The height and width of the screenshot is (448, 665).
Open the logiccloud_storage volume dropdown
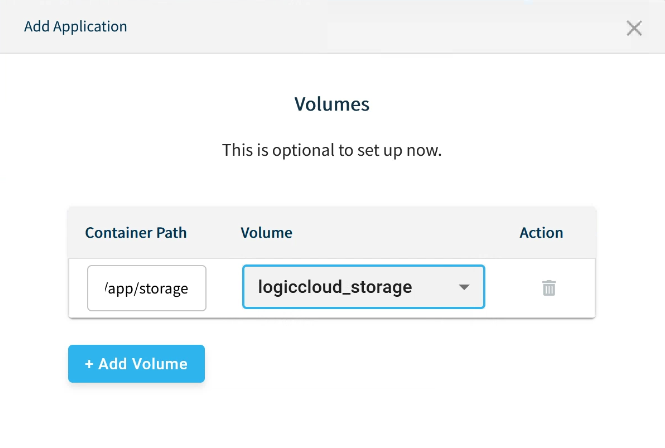pyautogui.click(x=363, y=287)
